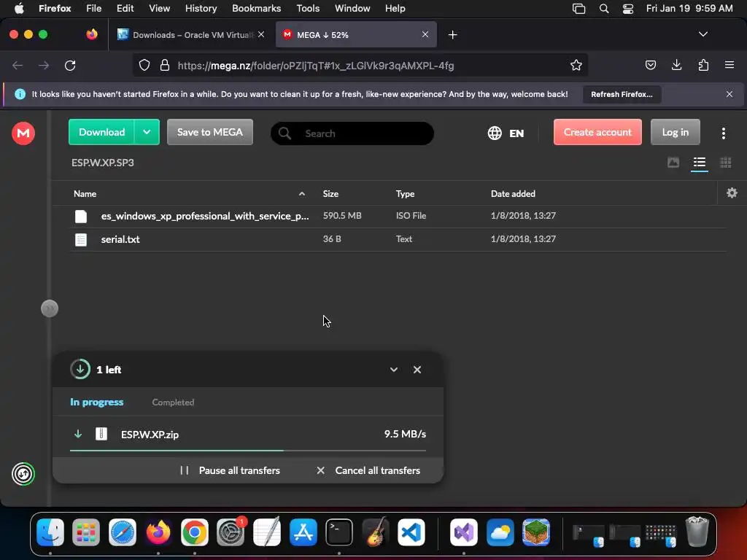Click Pause all transfers
This screenshot has height=560, width=747.
click(x=231, y=470)
